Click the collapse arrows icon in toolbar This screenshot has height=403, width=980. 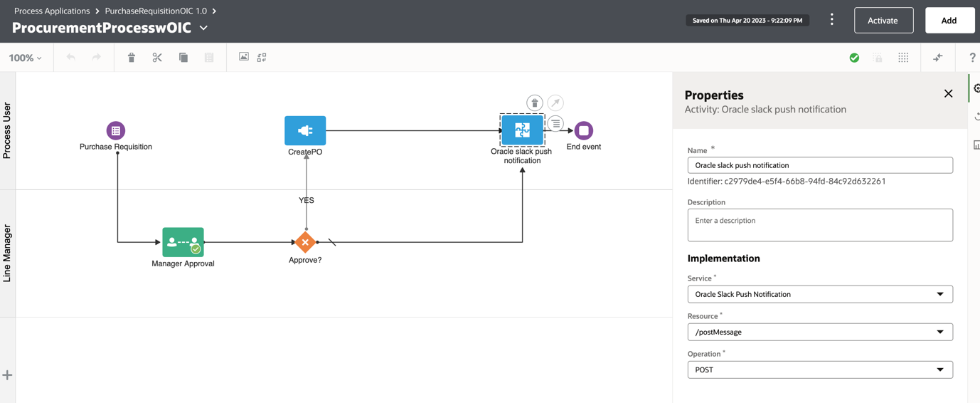938,58
